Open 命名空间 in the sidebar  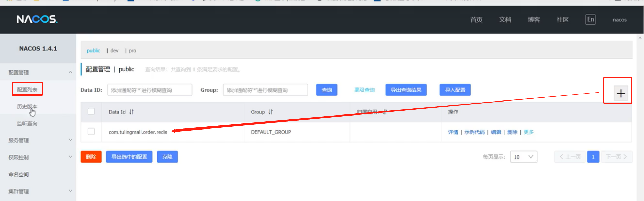(x=19, y=174)
